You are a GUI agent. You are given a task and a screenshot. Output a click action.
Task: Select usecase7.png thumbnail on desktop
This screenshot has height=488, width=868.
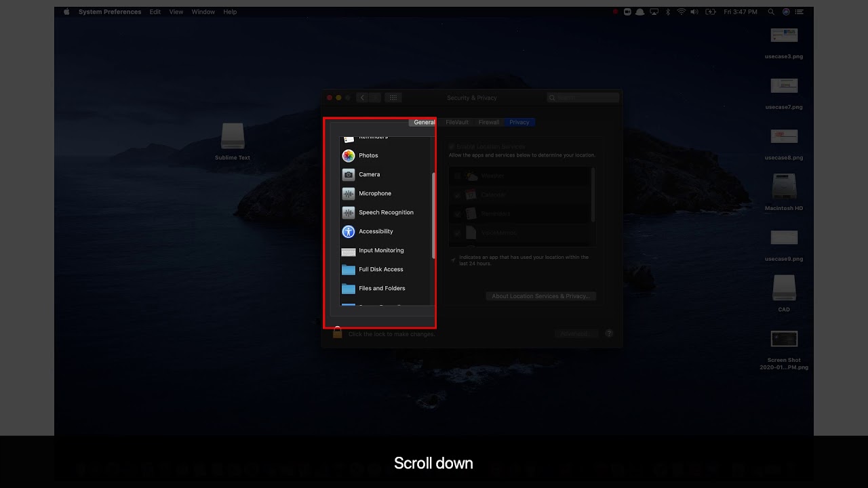point(784,85)
